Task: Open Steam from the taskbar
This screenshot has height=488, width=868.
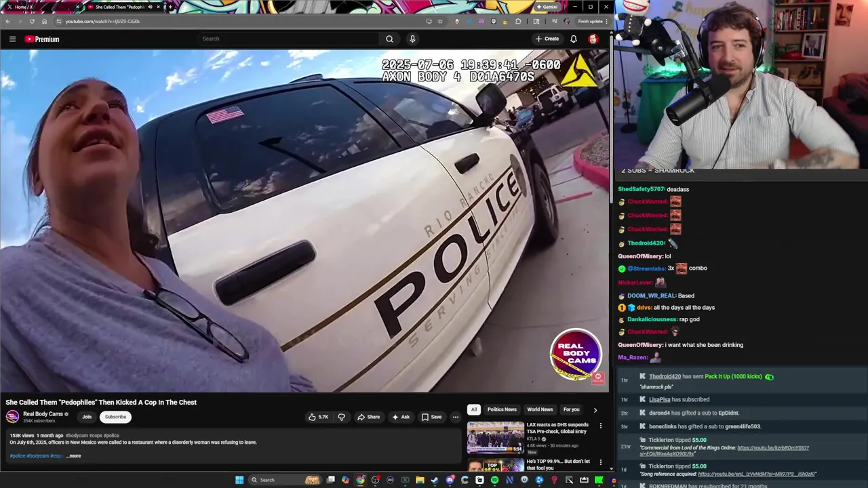Action: click(x=435, y=480)
